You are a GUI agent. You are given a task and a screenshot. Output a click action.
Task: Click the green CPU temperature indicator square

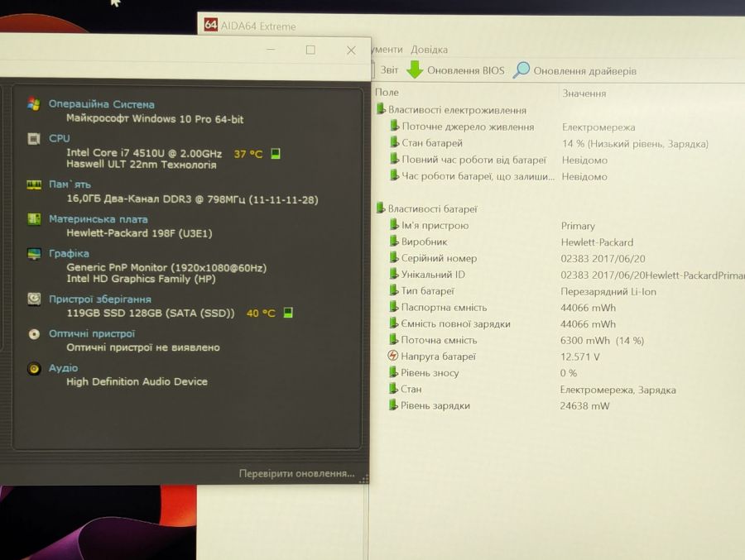276,153
